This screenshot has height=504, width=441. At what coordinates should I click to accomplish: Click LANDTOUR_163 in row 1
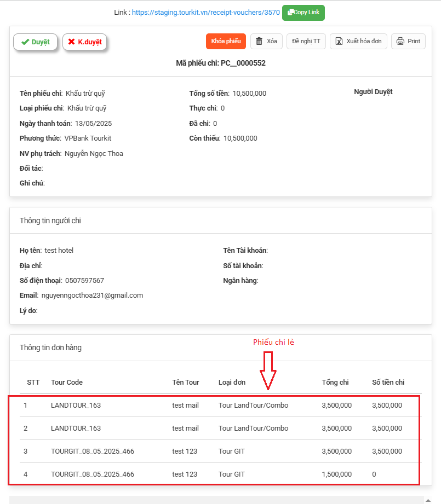[76, 405]
